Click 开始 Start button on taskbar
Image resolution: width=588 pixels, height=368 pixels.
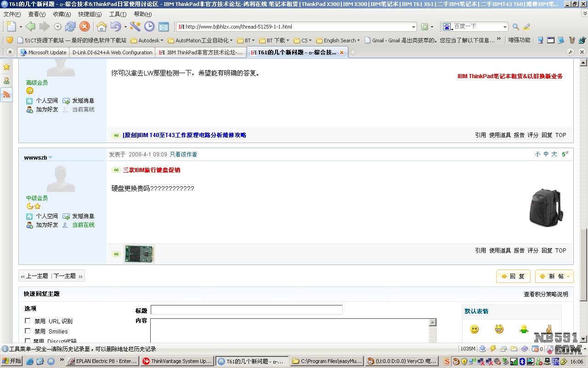tap(12, 362)
